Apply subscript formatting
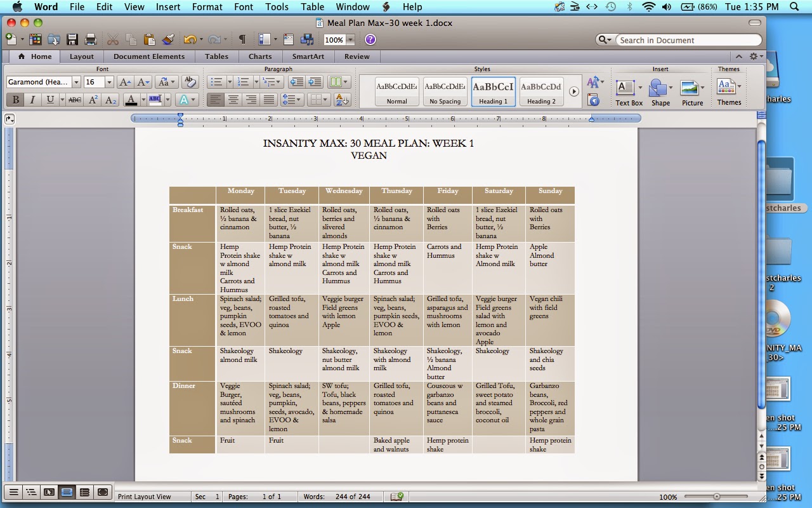812x508 pixels. 110,100
